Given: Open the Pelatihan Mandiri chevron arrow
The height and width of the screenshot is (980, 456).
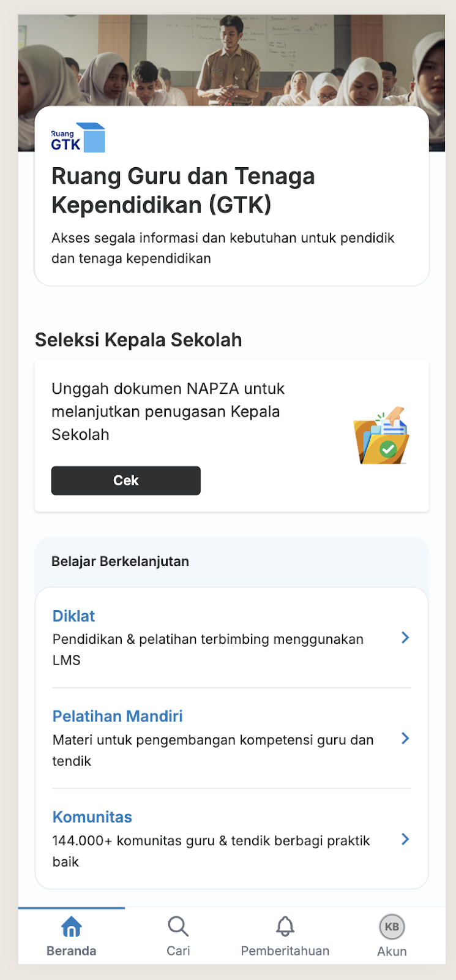Looking at the screenshot, I should (x=405, y=739).
